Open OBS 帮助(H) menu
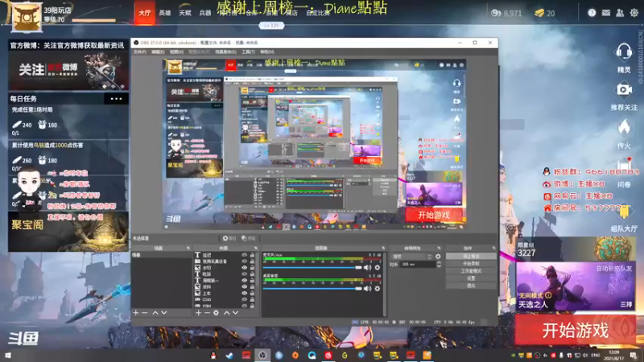The width and height of the screenshot is (644, 362). click(x=267, y=52)
